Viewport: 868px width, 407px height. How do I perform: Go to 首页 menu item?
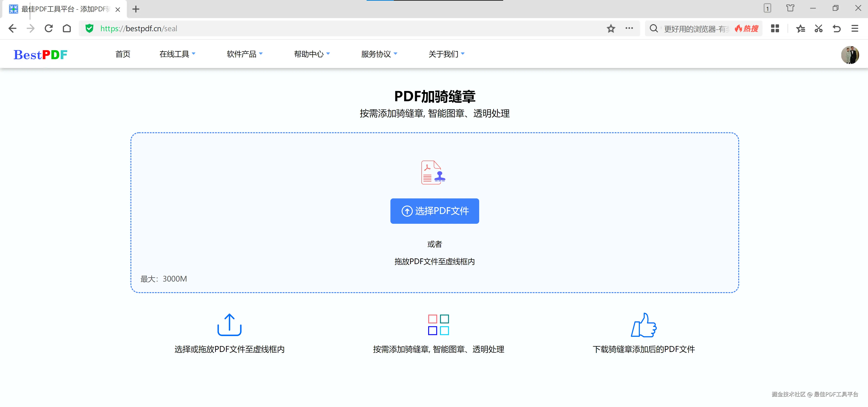coord(123,54)
